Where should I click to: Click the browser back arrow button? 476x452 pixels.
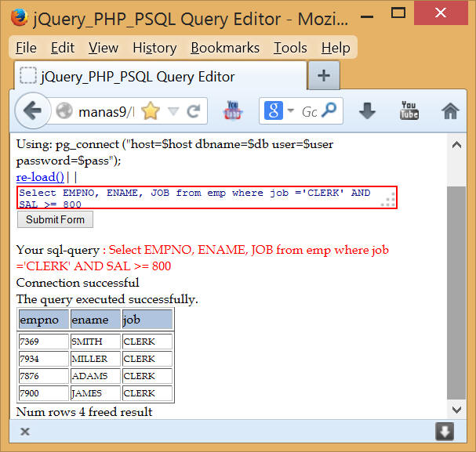(32, 111)
